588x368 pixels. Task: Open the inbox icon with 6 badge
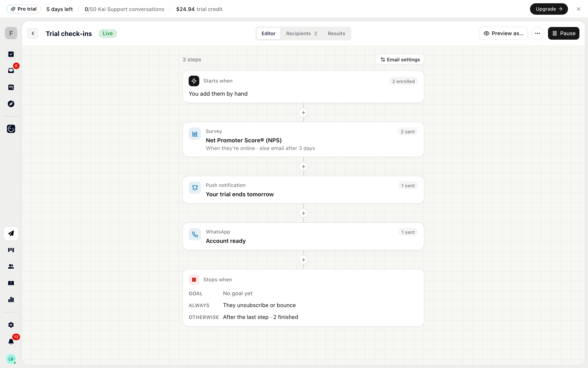coord(11,71)
